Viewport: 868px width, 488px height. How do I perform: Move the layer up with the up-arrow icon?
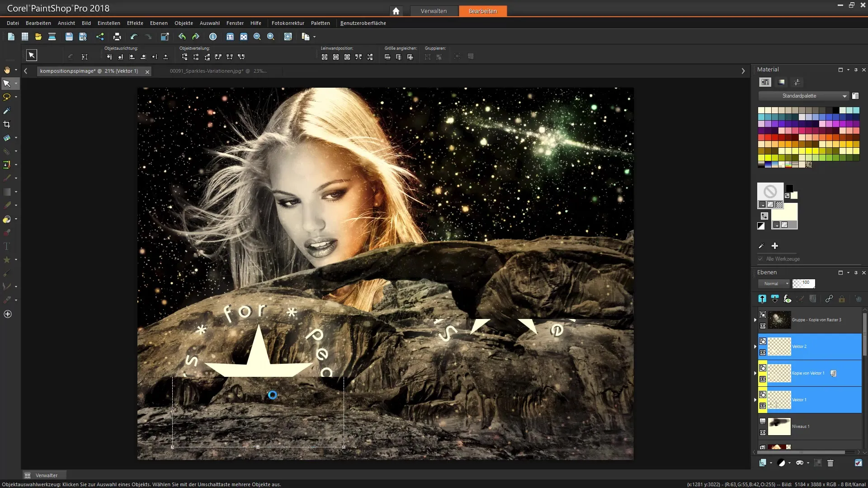tap(762, 299)
